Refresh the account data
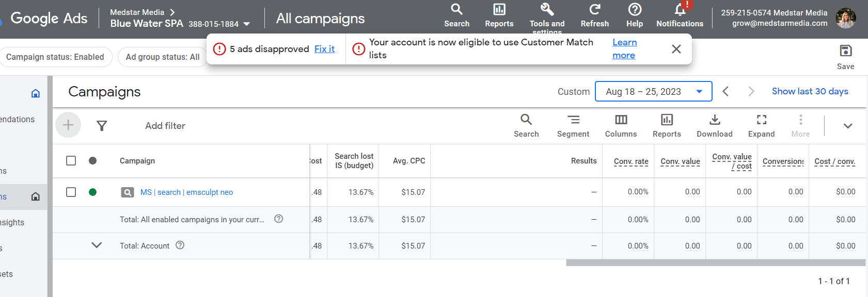 [594, 15]
